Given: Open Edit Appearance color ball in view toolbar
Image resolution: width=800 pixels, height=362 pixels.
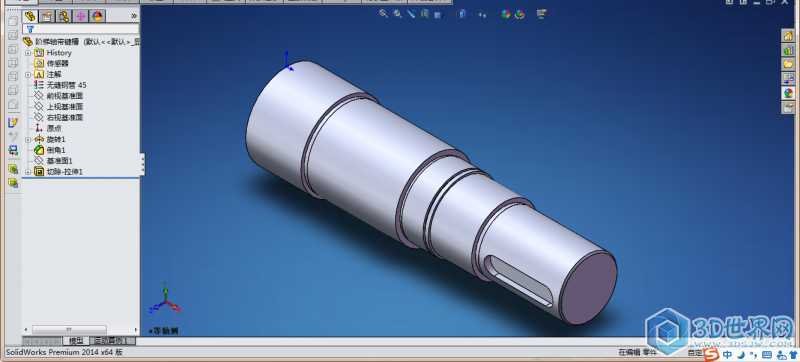Looking at the screenshot, I should coord(506,14).
